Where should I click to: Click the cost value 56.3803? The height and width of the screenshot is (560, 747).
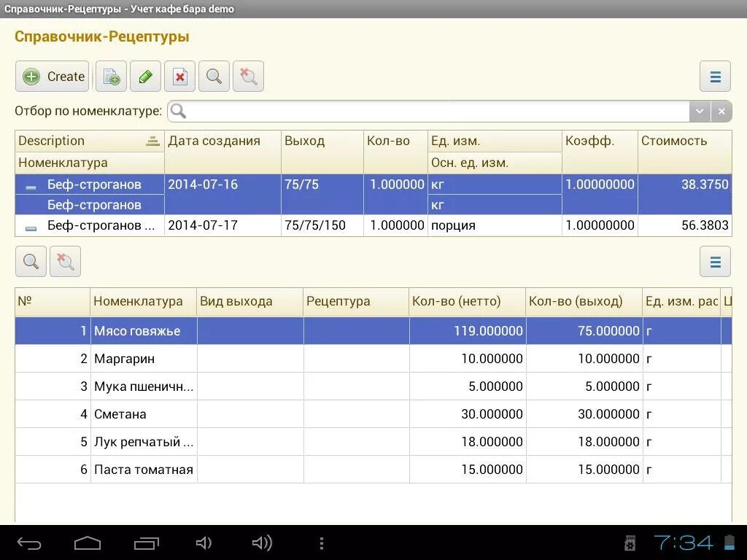pyautogui.click(x=705, y=225)
